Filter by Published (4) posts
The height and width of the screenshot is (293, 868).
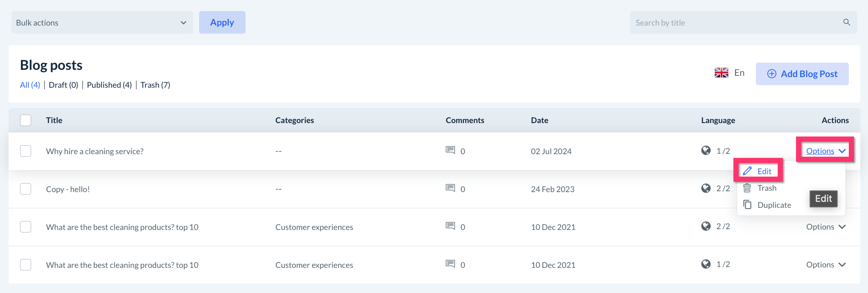click(109, 85)
